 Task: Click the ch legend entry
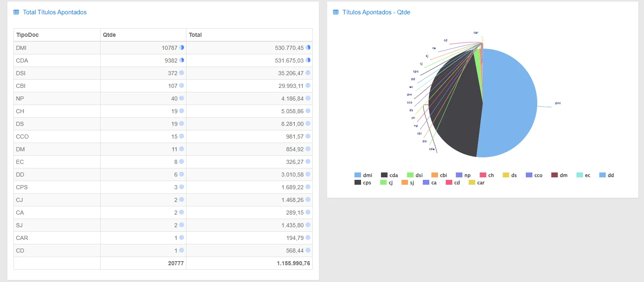(487, 175)
